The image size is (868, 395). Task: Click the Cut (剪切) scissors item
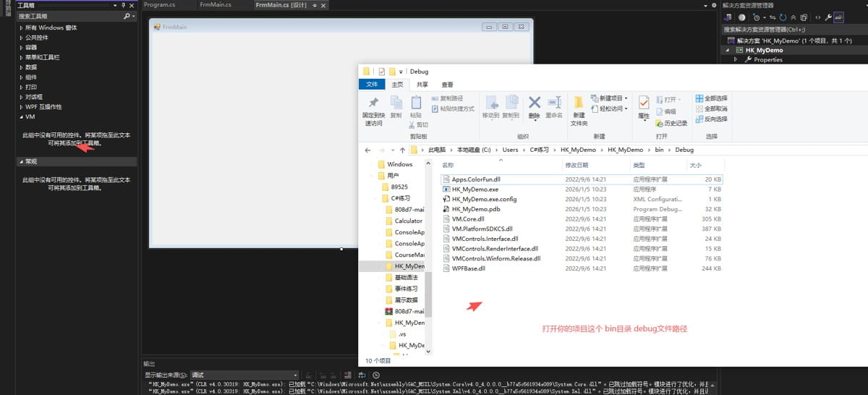click(x=417, y=124)
